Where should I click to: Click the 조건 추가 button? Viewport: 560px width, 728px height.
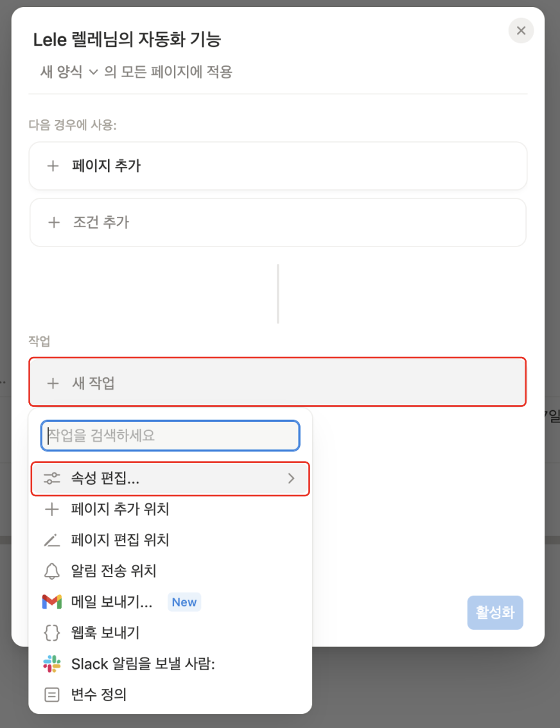pos(277,222)
